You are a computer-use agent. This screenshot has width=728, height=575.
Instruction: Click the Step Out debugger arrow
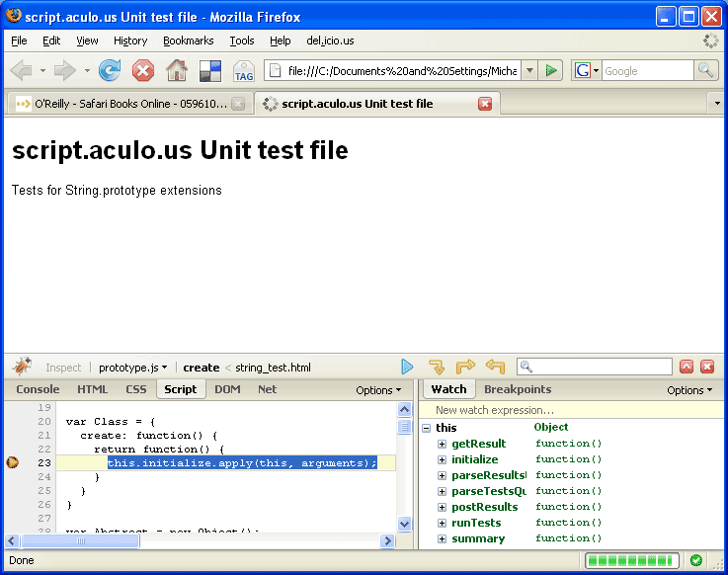point(496,367)
